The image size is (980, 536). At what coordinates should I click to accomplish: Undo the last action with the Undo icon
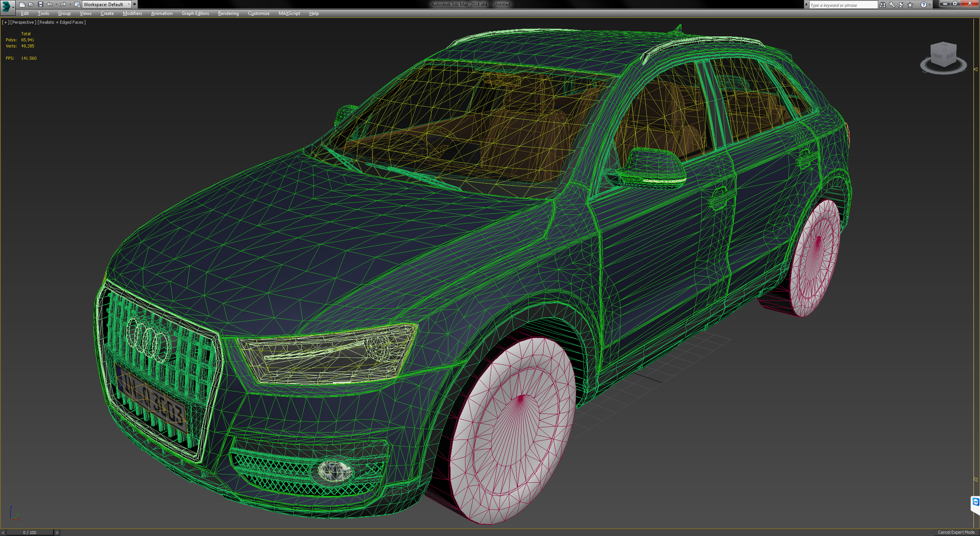click(x=49, y=4)
